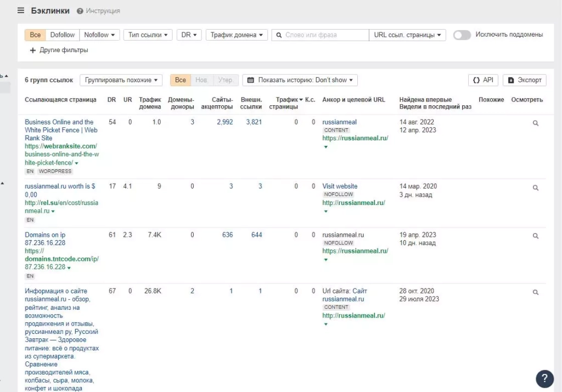Sort by Трафик домена column header
Screen dimensions: 562x392
(x=150, y=103)
